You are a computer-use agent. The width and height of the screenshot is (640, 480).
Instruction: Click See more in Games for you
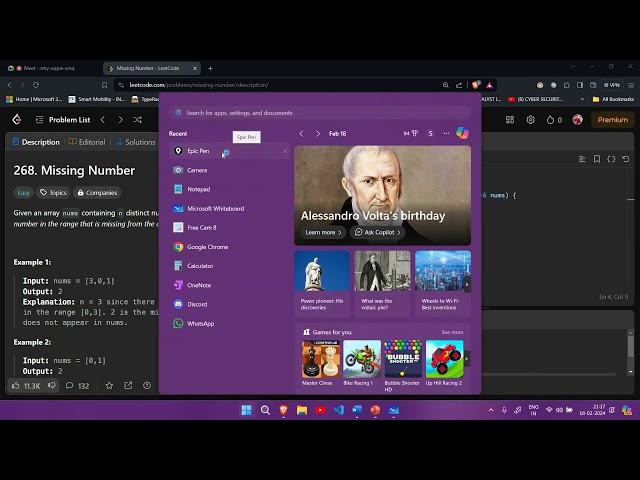click(452, 332)
